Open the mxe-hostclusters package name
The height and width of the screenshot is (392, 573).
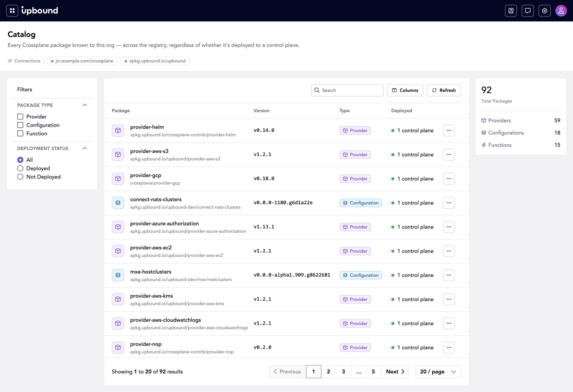[x=151, y=272]
